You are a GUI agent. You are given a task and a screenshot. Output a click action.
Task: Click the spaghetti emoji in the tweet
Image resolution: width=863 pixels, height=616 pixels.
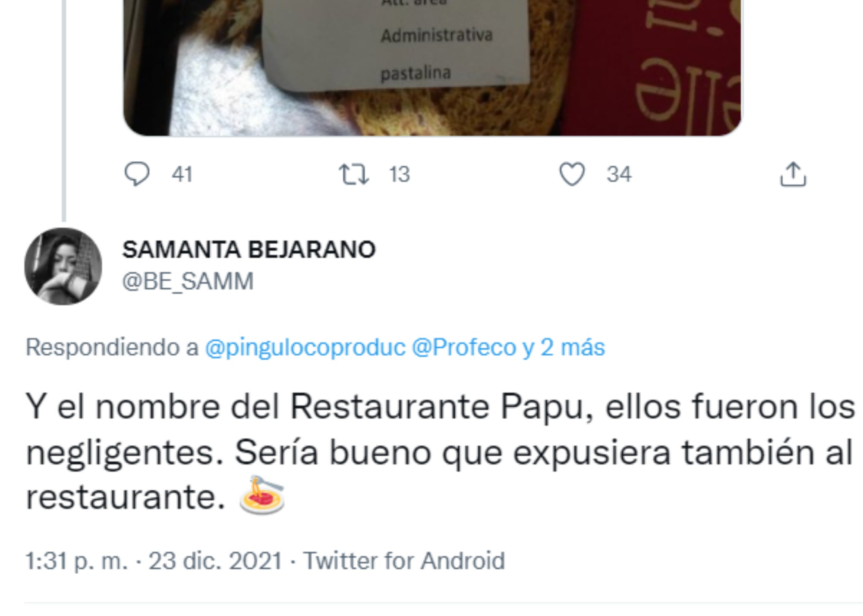pos(262,495)
